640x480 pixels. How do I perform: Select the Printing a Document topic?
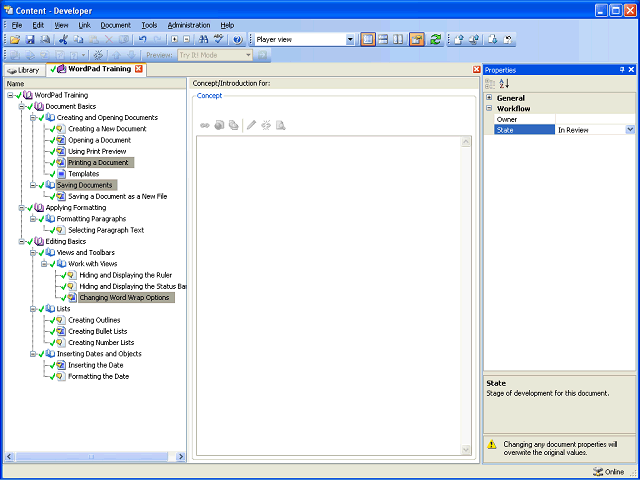coord(100,162)
